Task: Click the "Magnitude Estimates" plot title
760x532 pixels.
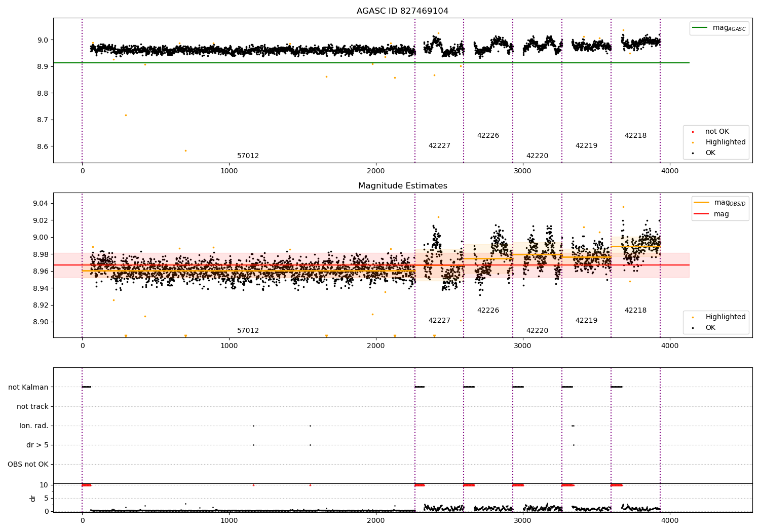Action: click(402, 186)
